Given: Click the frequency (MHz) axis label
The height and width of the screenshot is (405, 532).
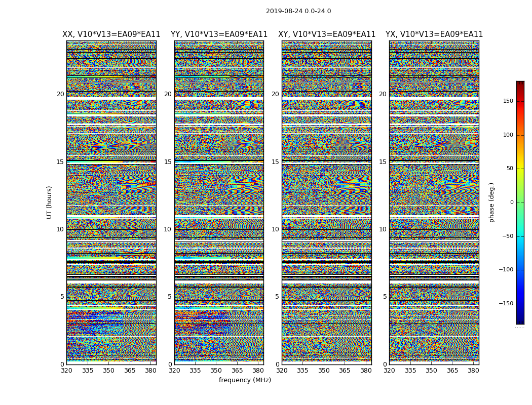Looking at the screenshot, I should tap(245, 380).
